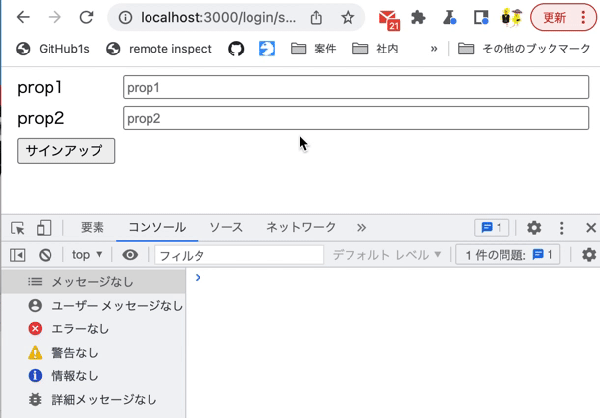Open the DevTools three-dot menu

(561, 228)
